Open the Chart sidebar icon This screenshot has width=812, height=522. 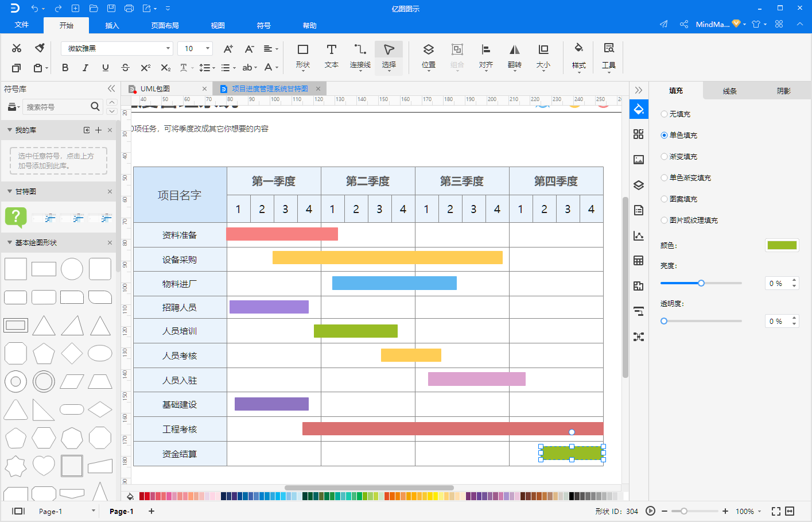pyautogui.click(x=639, y=235)
